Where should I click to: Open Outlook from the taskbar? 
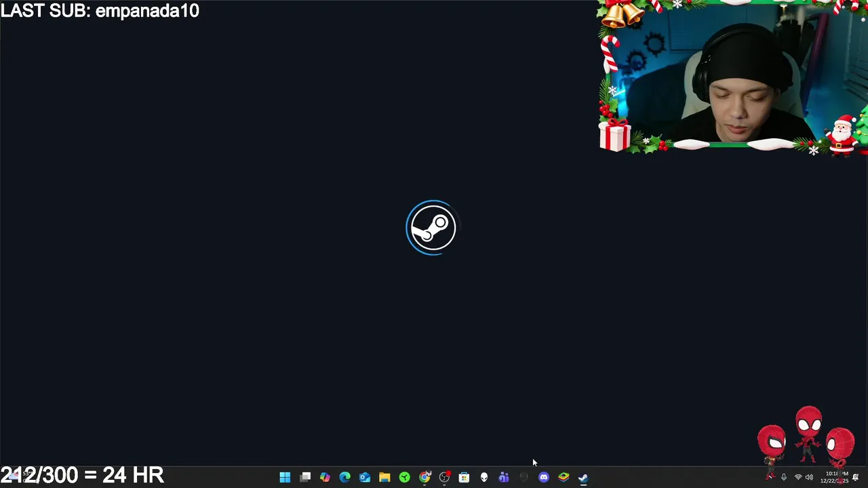pos(365,477)
